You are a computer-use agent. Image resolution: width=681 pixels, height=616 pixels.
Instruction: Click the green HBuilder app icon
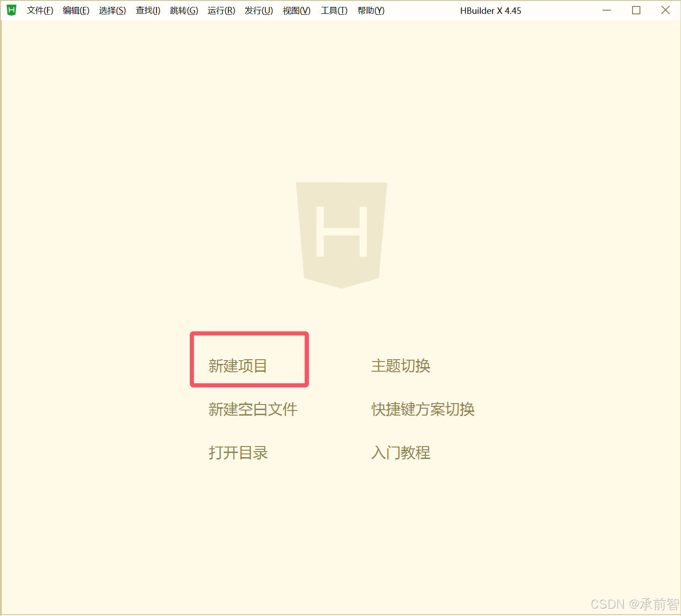(x=12, y=10)
